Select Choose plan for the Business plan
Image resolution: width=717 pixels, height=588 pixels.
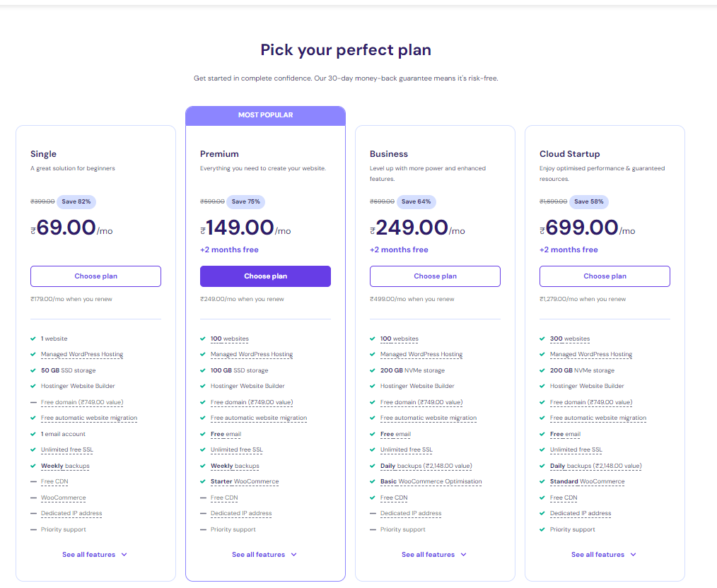click(435, 276)
